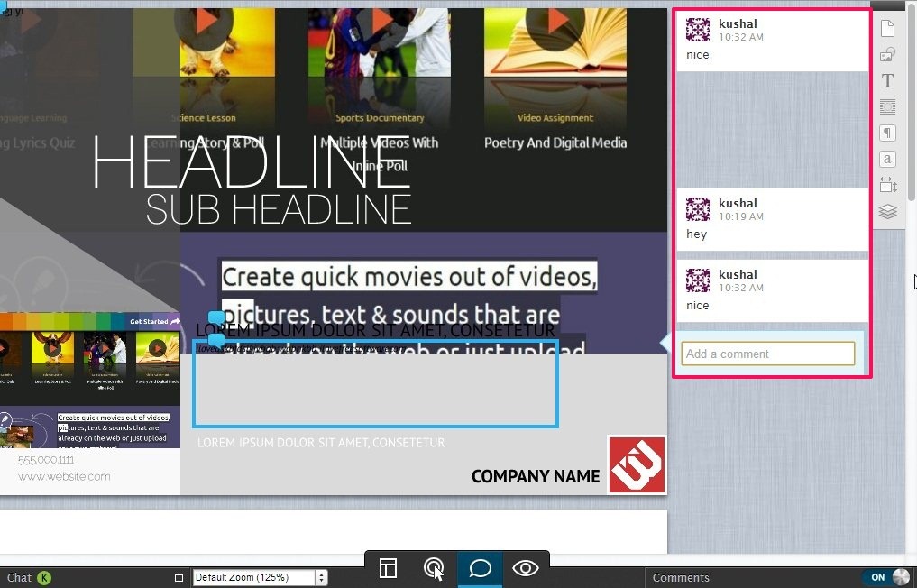The height and width of the screenshot is (588, 917).
Task: Open the Layers panel icon
Action: (x=887, y=211)
